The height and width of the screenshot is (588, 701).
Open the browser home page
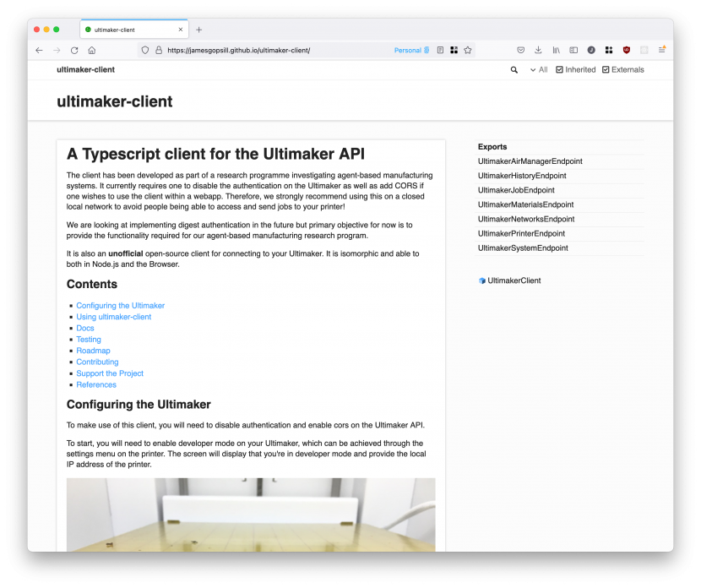coord(92,51)
